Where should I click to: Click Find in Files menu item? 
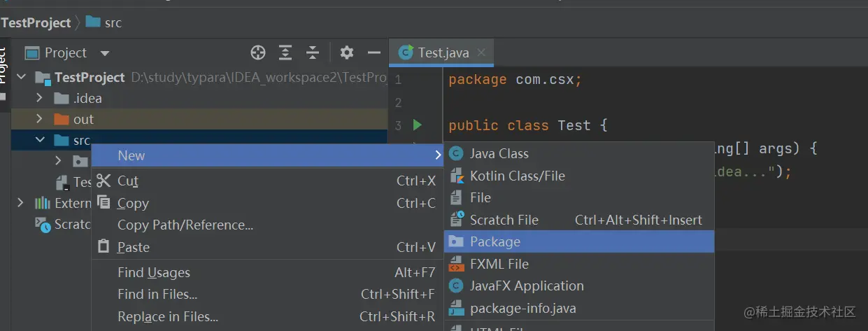pos(157,294)
